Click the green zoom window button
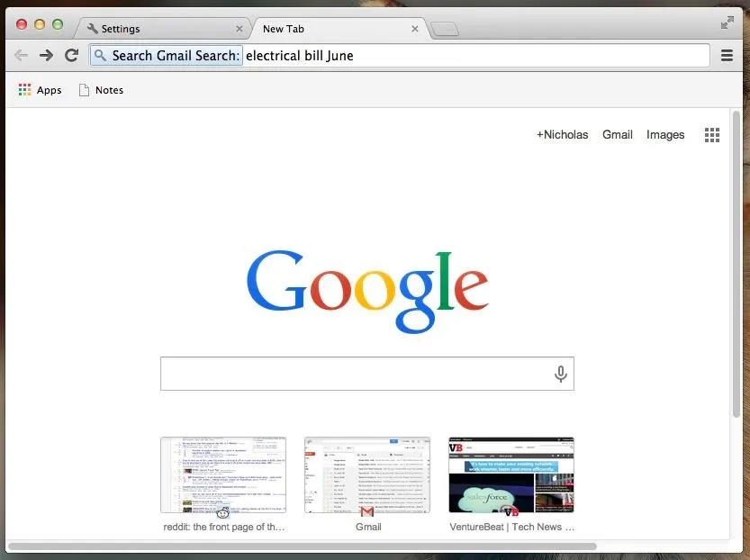 (x=58, y=24)
